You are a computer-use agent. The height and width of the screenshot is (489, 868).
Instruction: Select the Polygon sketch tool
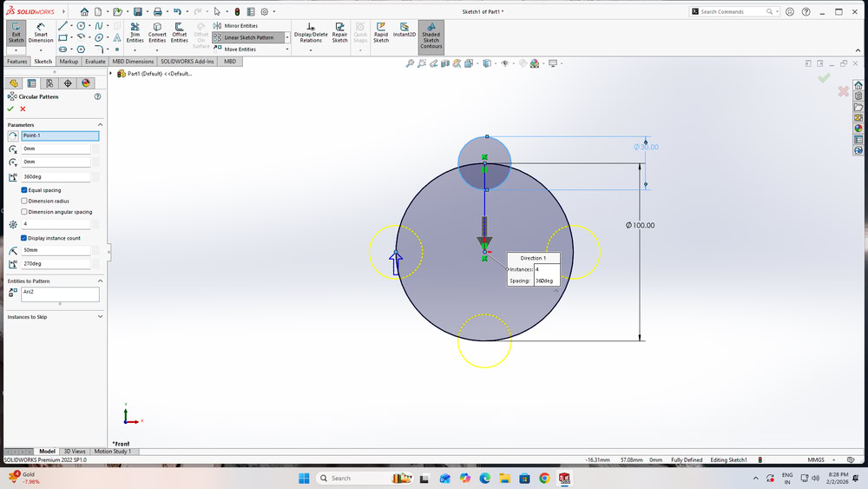point(81,50)
